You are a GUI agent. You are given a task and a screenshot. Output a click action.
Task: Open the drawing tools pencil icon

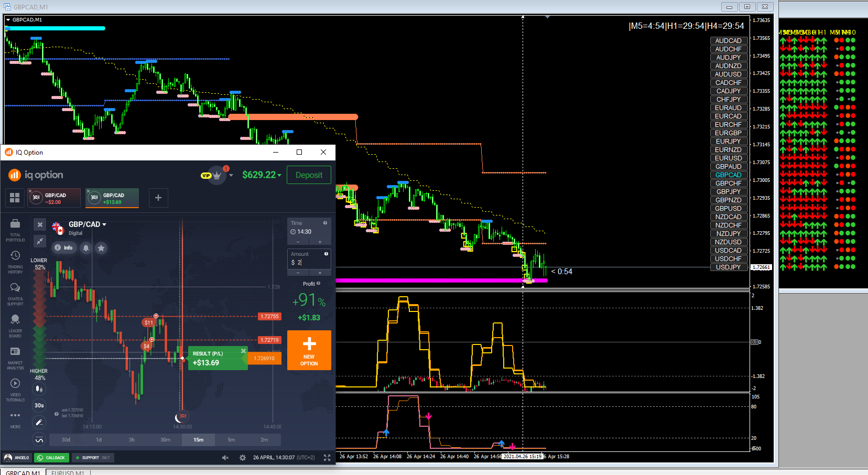click(39, 422)
